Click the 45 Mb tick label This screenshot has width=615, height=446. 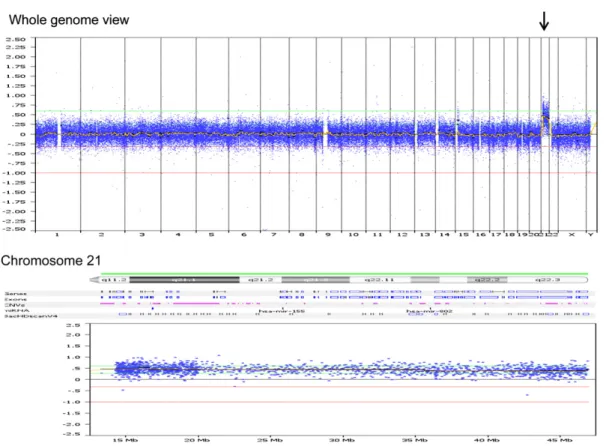point(559,440)
